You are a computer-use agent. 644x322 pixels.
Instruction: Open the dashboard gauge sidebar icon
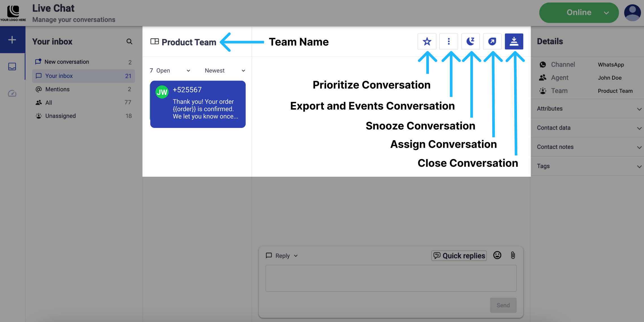click(x=12, y=93)
